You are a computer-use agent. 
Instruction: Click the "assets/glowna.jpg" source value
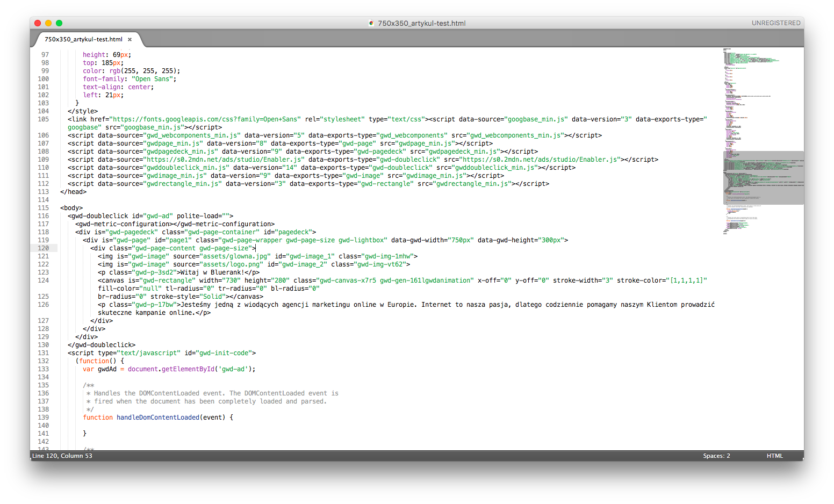click(x=235, y=256)
